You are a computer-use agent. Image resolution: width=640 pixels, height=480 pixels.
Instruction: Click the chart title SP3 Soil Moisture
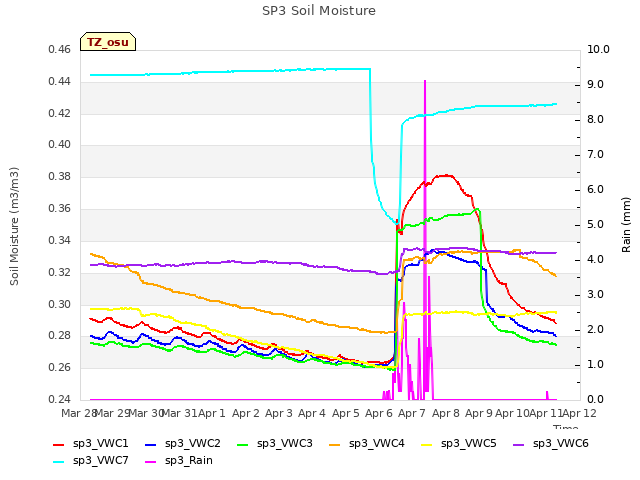coord(319,11)
